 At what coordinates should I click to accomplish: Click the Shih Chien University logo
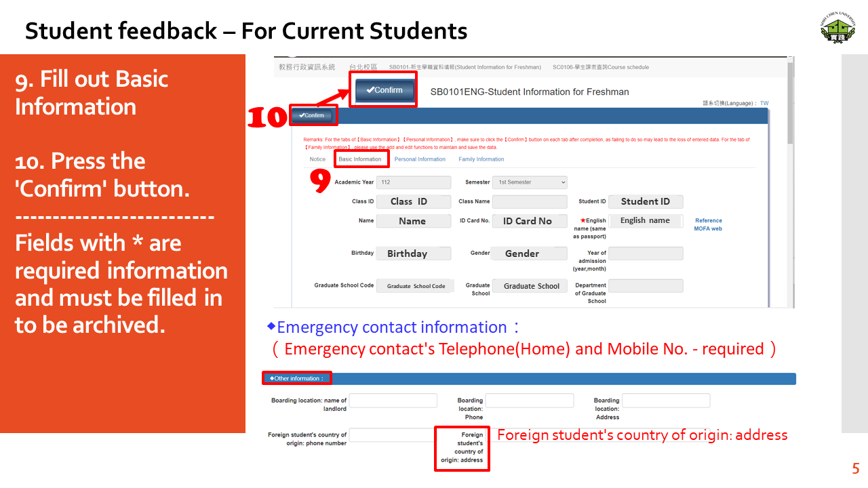click(837, 27)
